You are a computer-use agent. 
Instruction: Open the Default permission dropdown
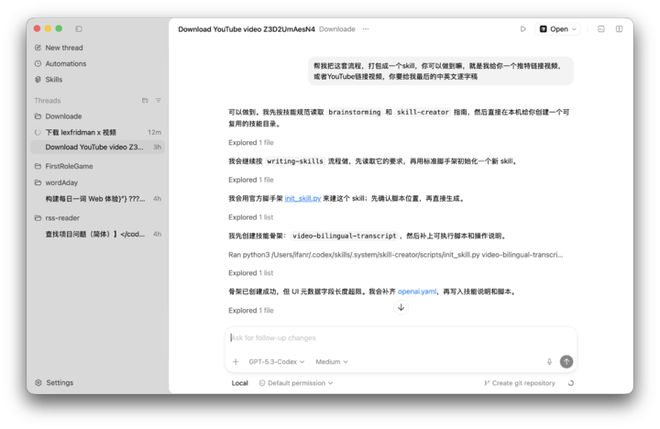click(x=296, y=383)
